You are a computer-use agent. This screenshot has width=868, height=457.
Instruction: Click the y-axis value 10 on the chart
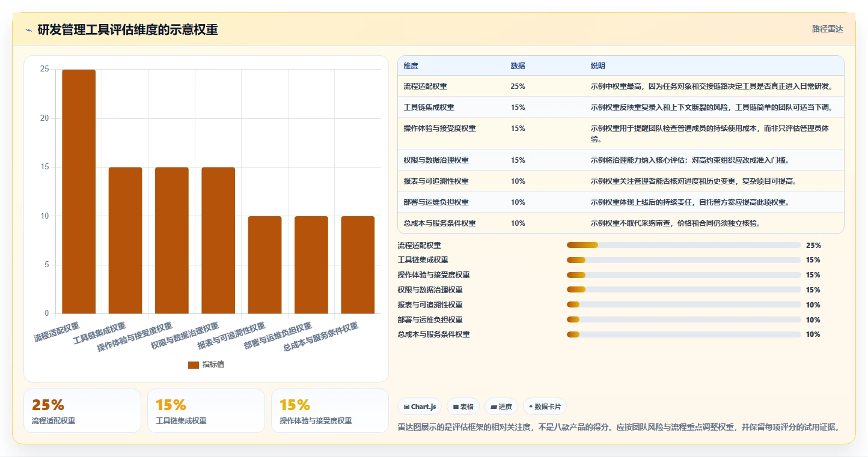tap(44, 216)
